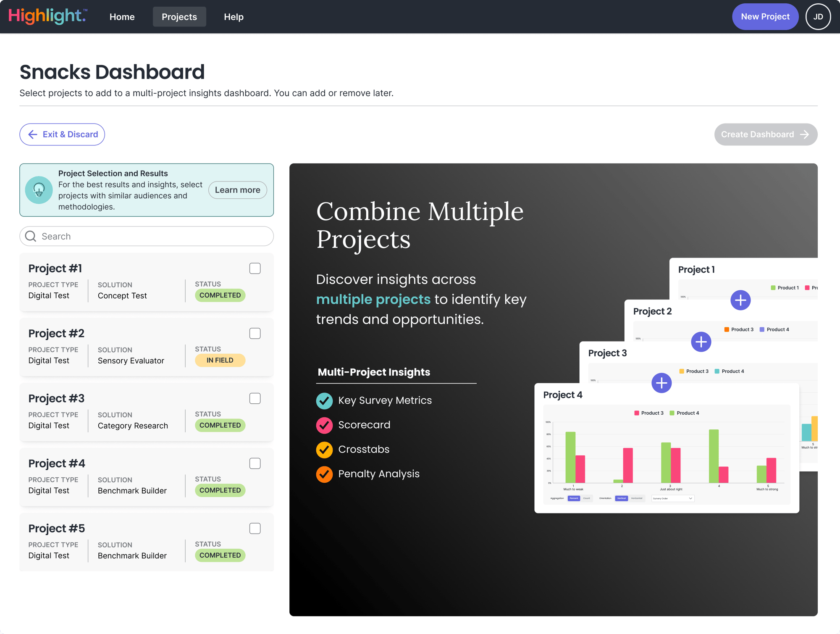This screenshot has width=840, height=634.
Task: Click the plus icon on Project 1 preview
Action: (x=740, y=300)
